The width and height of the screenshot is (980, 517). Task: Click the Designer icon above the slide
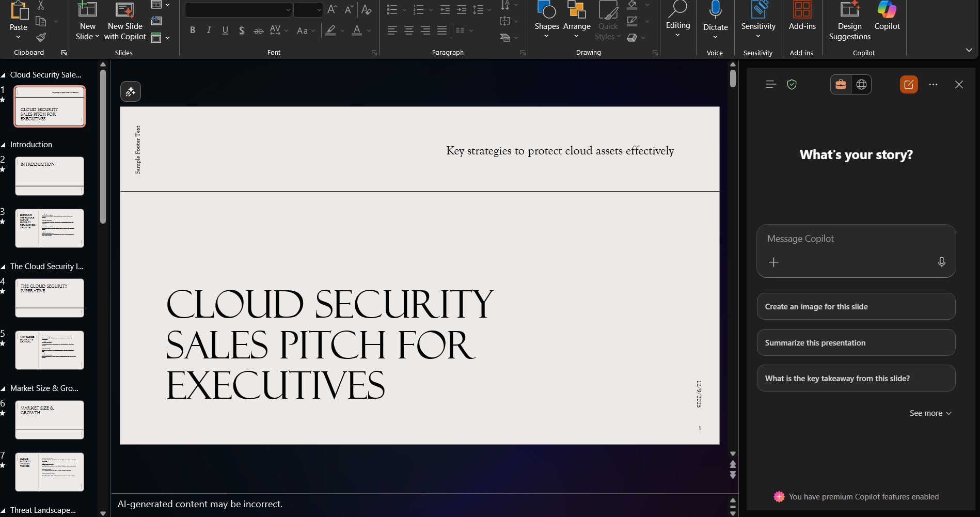131,91
